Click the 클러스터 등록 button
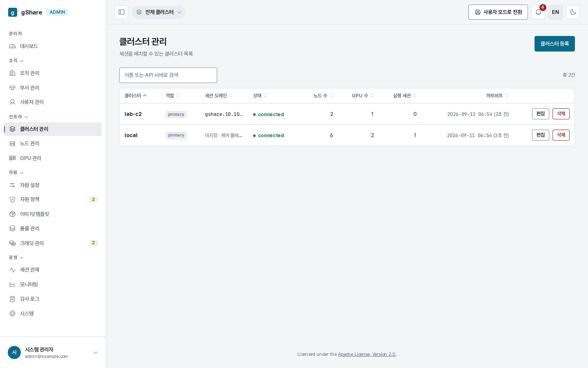Screen dimensions: 588x368 pyautogui.click(x=555, y=44)
